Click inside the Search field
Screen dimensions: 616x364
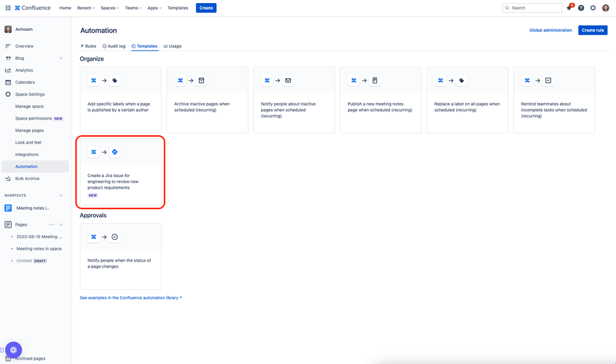point(532,7)
